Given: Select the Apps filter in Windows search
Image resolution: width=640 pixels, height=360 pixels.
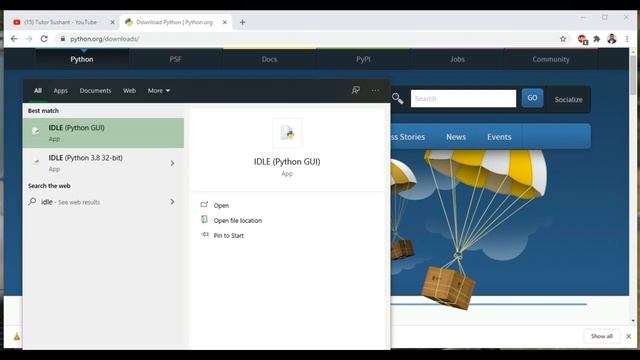Looking at the screenshot, I should click(x=60, y=91).
